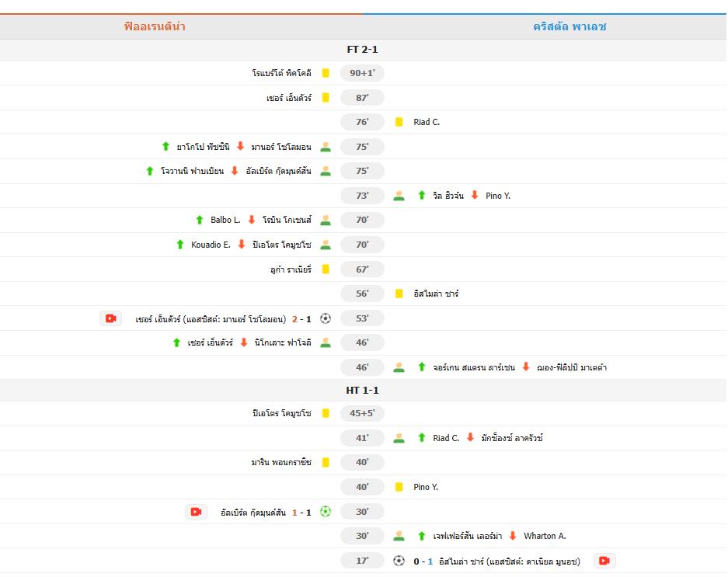Play video of อัลเบิร์ต กุ๊ดมุนด์สัน's 30' equalizer
Screen dimensions: 728x577
coord(197,512)
